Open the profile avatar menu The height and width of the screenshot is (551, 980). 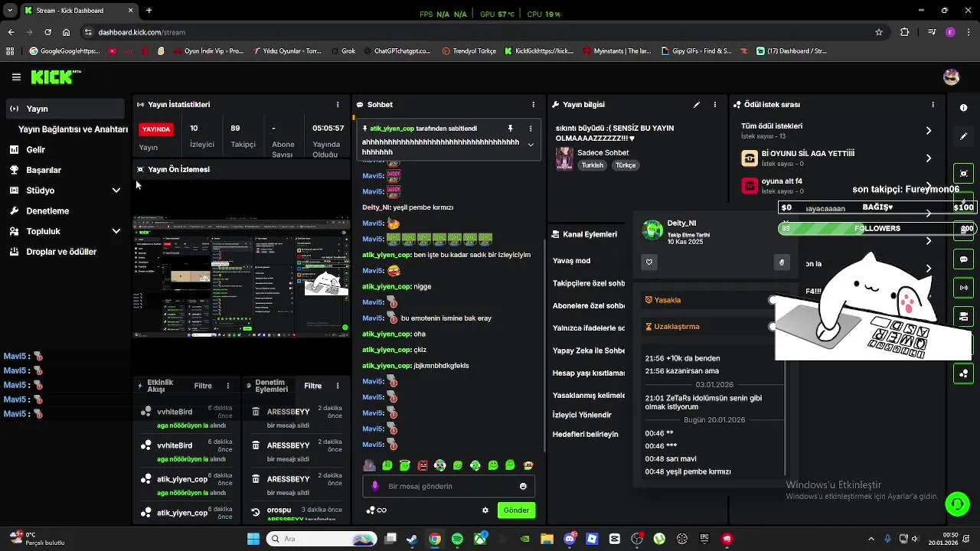click(952, 77)
